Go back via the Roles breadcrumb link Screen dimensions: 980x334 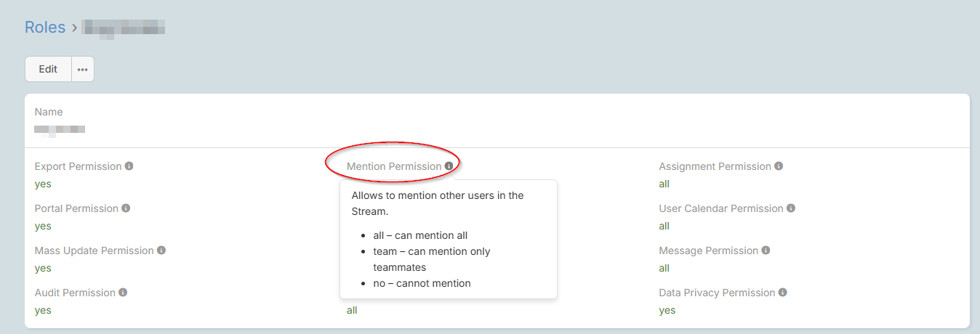45,28
